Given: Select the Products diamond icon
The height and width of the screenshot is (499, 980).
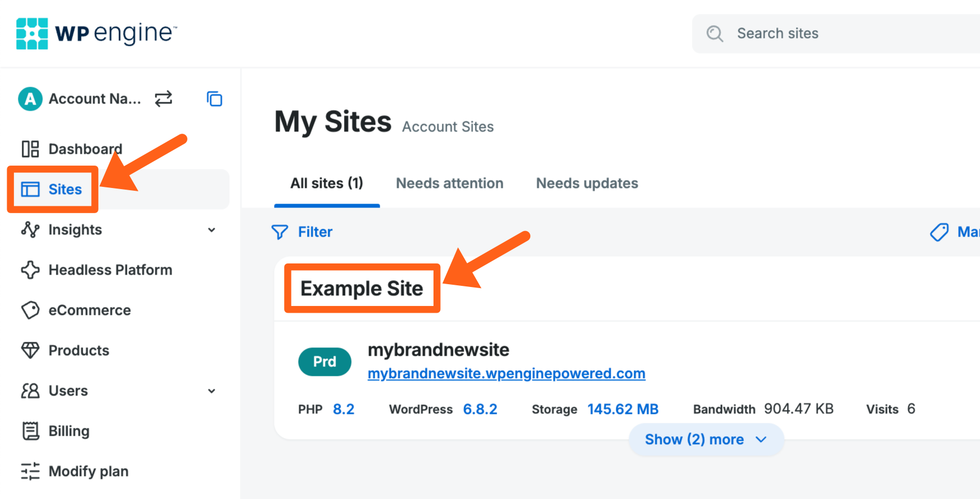Looking at the screenshot, I should [30, 351].
